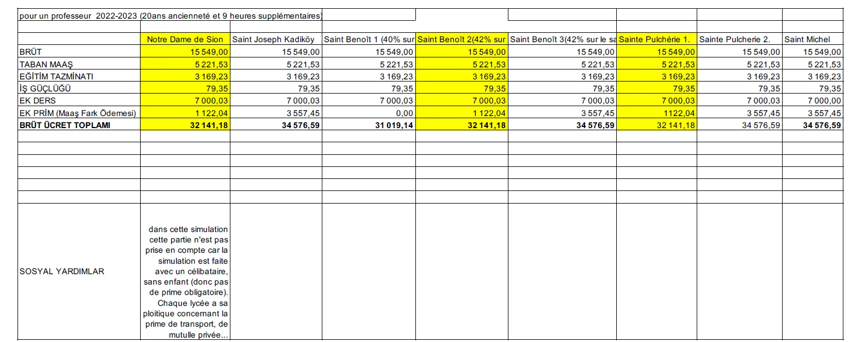Select Saint Michel EK DERS value 7 000,00
868x342 pixels.
coord(813,100)
